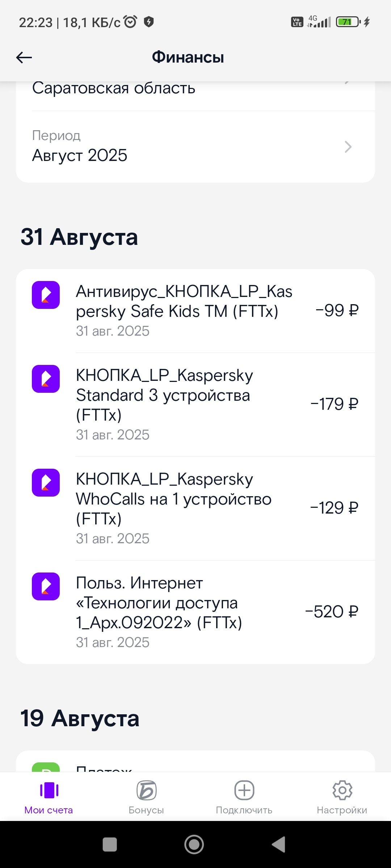Switch to the Мои счета tab
This screenshot has height=868, width=391.
click(49, 797)
